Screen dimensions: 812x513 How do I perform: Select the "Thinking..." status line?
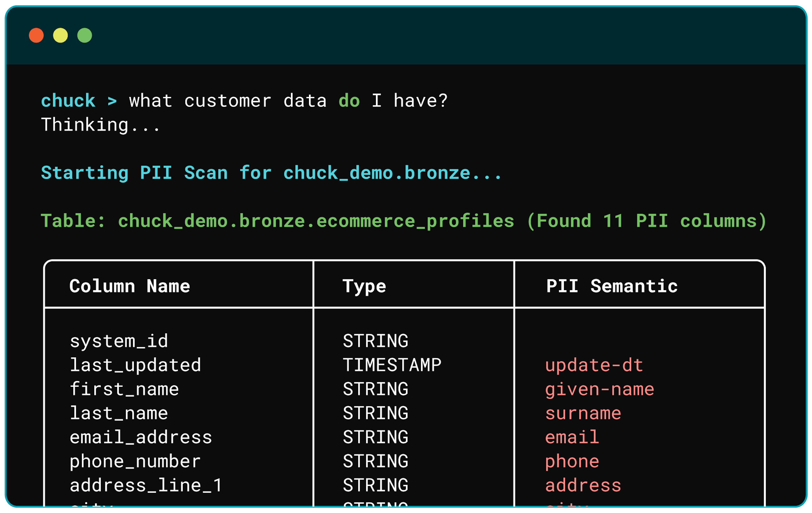100,125
